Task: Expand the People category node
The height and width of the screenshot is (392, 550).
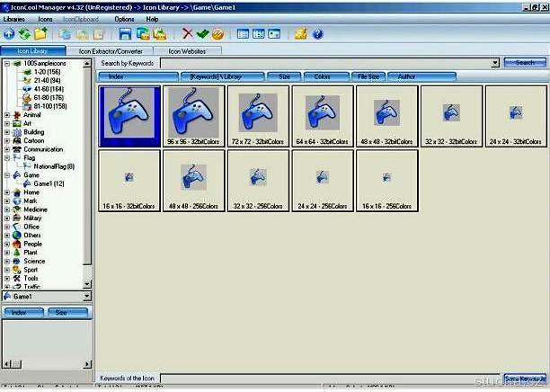Action: [x=6, y=244]
